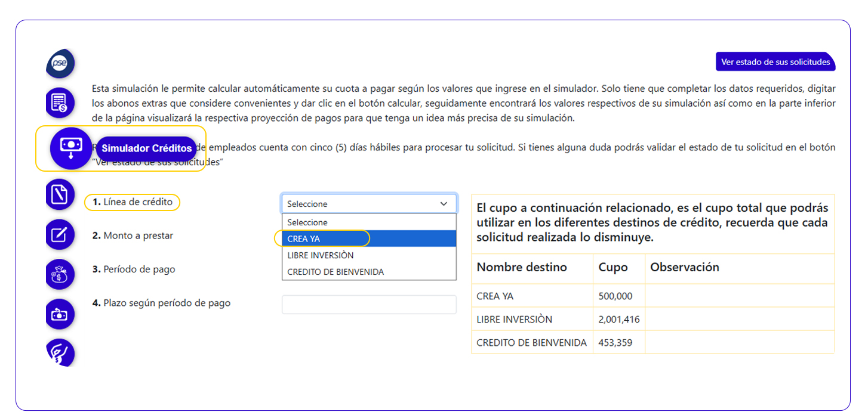The width and height of the screenshot is (868, 415).
Task: Click the 'Observación' column header
Action: pyautogui.click(x=684, y=268)
